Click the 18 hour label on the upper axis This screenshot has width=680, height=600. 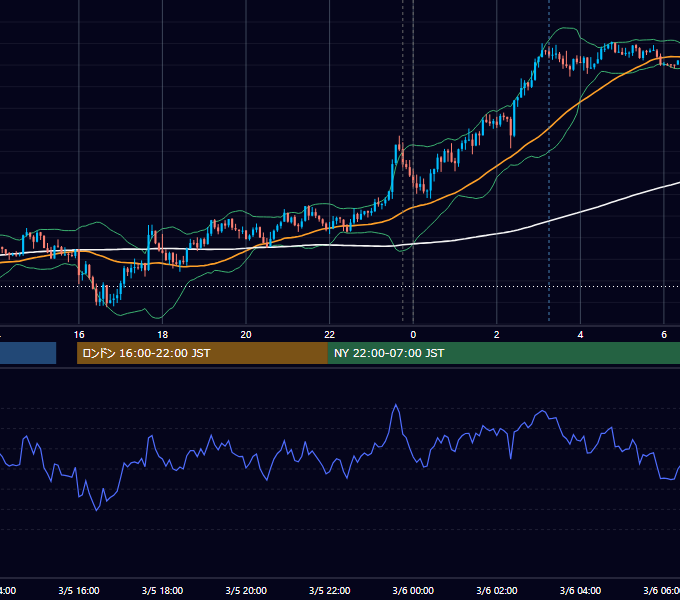[162, 335]
